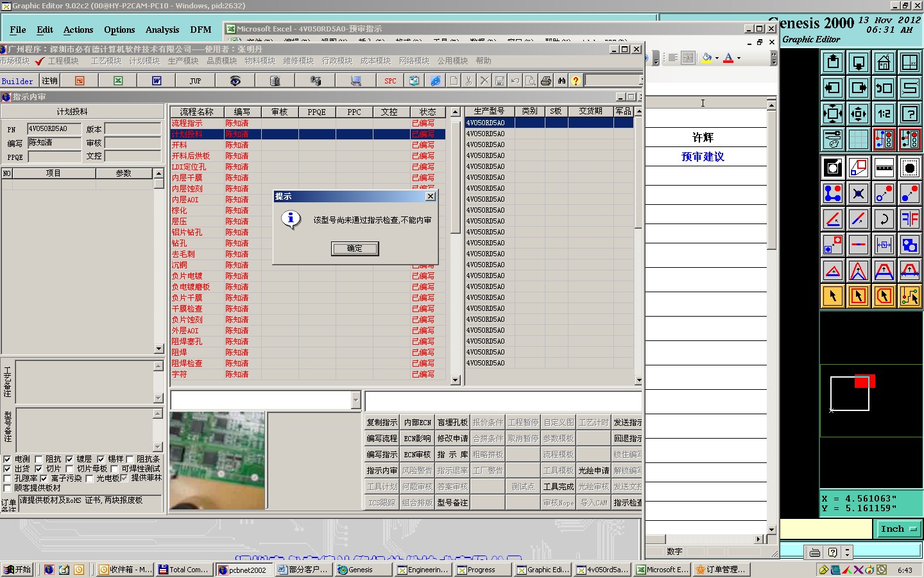Click the Genesis zoom in icon
The image size is (924, 578).
[x=833, y=114]
